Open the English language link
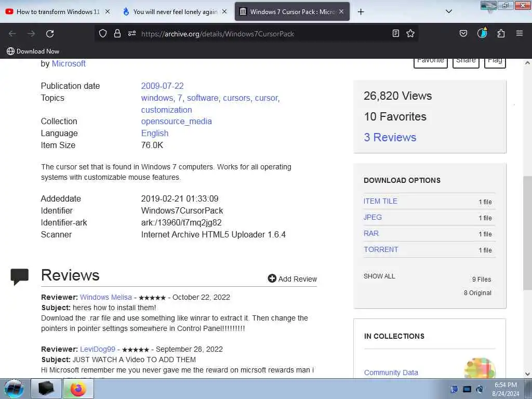The width and height of the screenshot is (532, 399). [155, 134]
